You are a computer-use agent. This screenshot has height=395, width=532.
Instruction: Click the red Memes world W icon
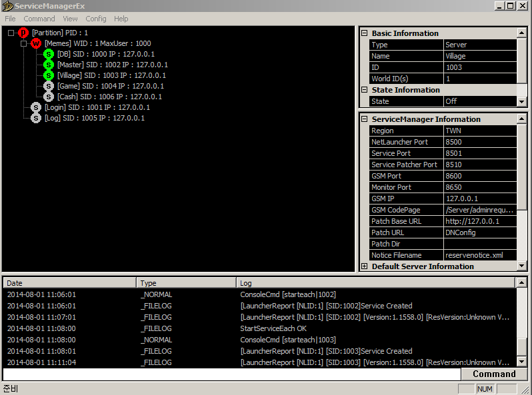point(35,43)
